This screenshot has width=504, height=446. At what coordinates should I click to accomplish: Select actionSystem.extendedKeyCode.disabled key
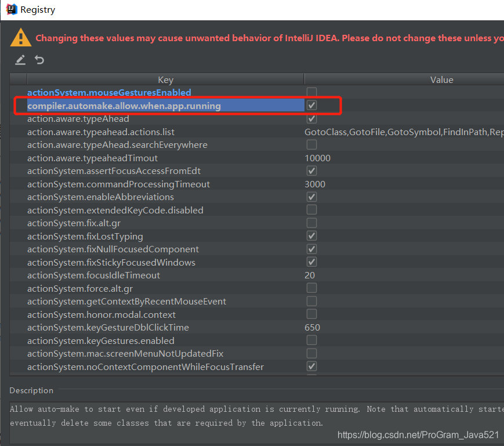tap(115, 210)
